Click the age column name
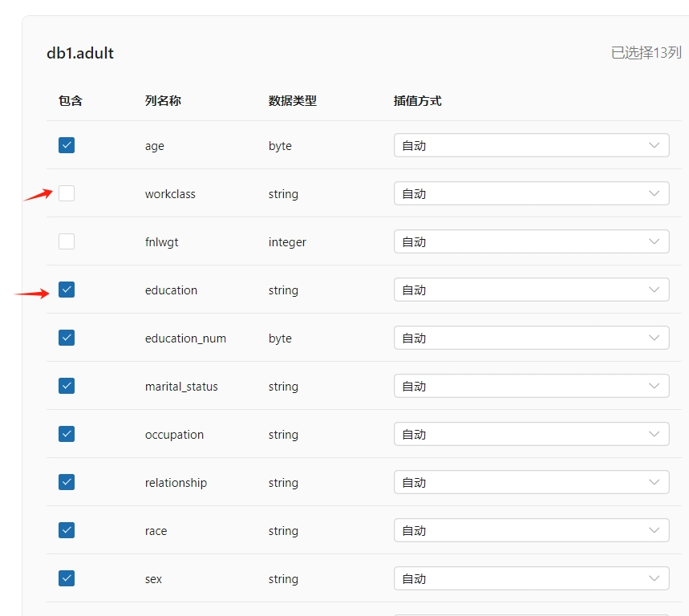This screenshot has width=689, height=616. (x=155, y=146)
